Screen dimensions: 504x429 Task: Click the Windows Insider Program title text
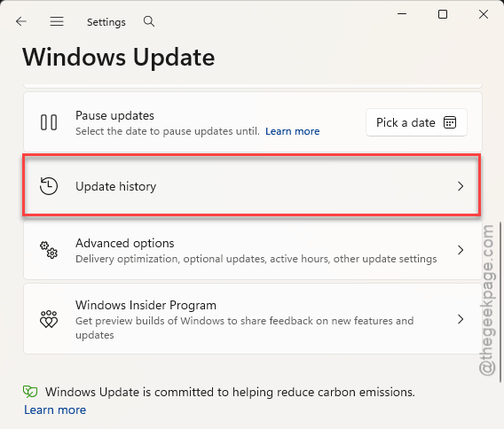146,305
